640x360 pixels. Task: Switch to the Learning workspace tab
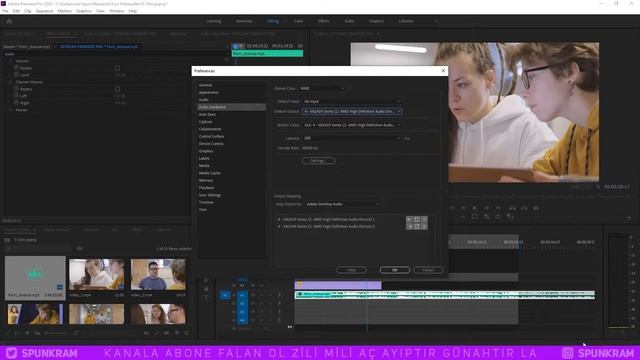coord(213,21)
